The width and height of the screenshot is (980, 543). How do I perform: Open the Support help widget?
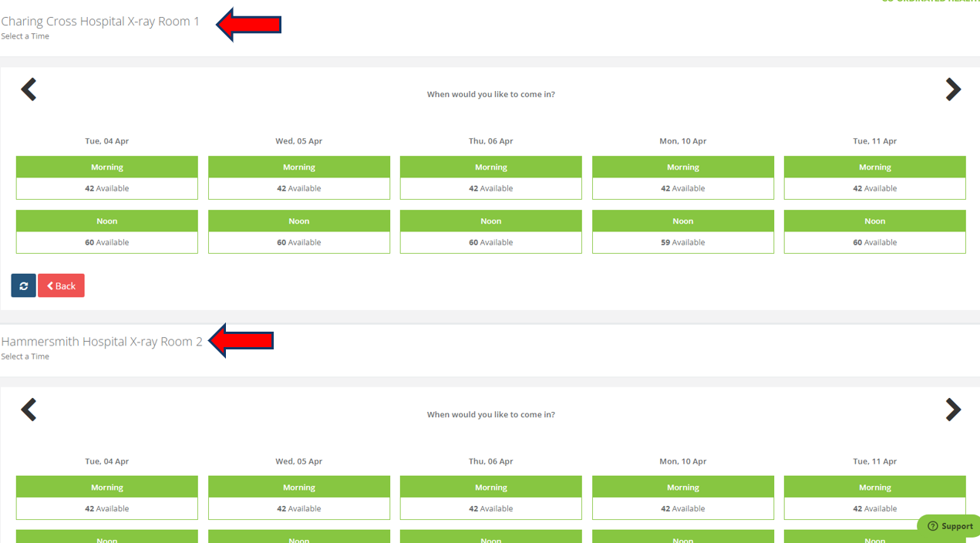pos(949,526)
